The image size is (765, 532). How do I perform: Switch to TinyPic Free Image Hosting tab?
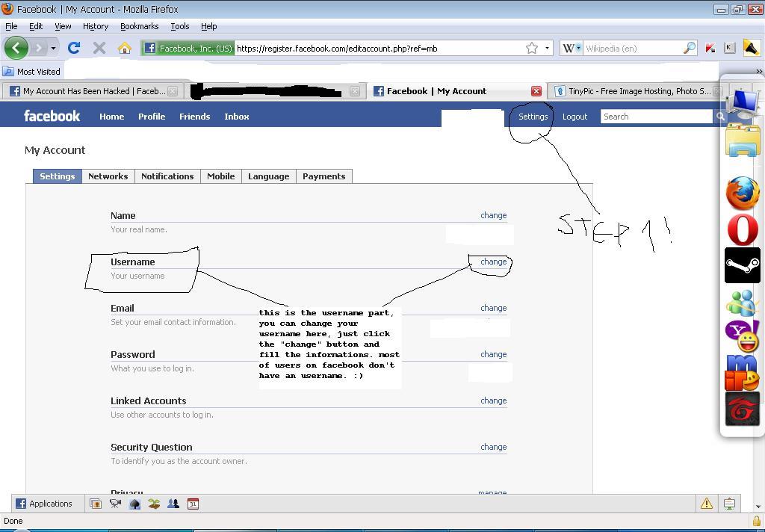pos(635,91)
